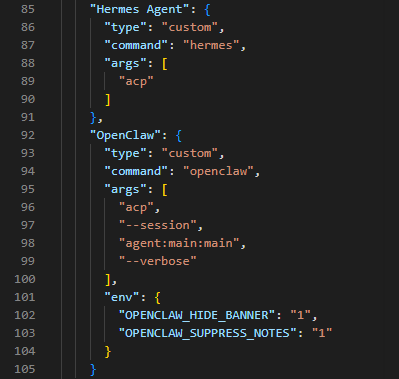Click the "hermes" command value
The height and width of the screenshot is (379, 399).
[x=211, y=45]
